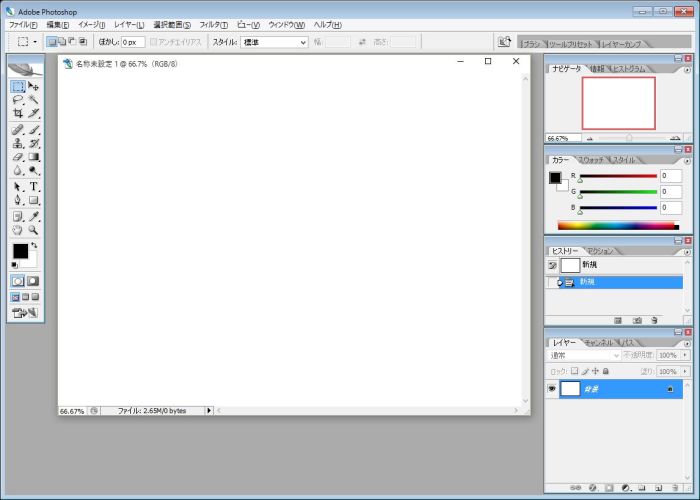700x500 pixels.
Task: Select the Zoom magnifier tool
Action: coord(33,229)
